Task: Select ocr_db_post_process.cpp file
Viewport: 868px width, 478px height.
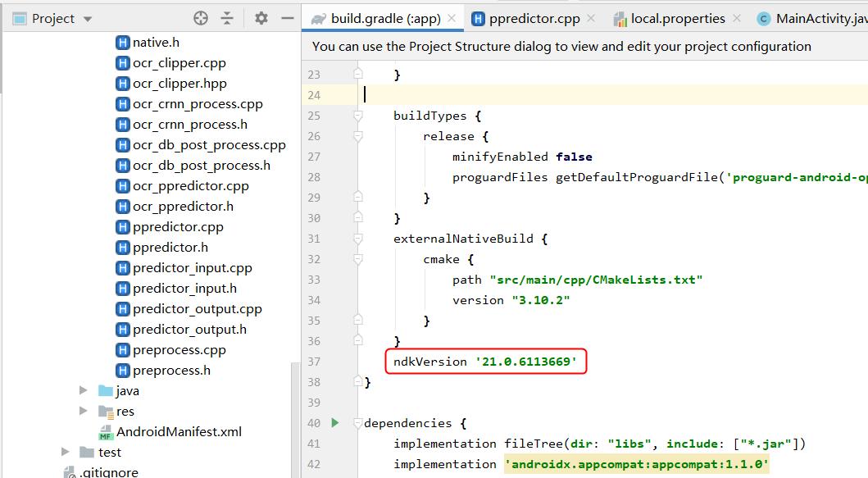Action: tap(209, 145)
